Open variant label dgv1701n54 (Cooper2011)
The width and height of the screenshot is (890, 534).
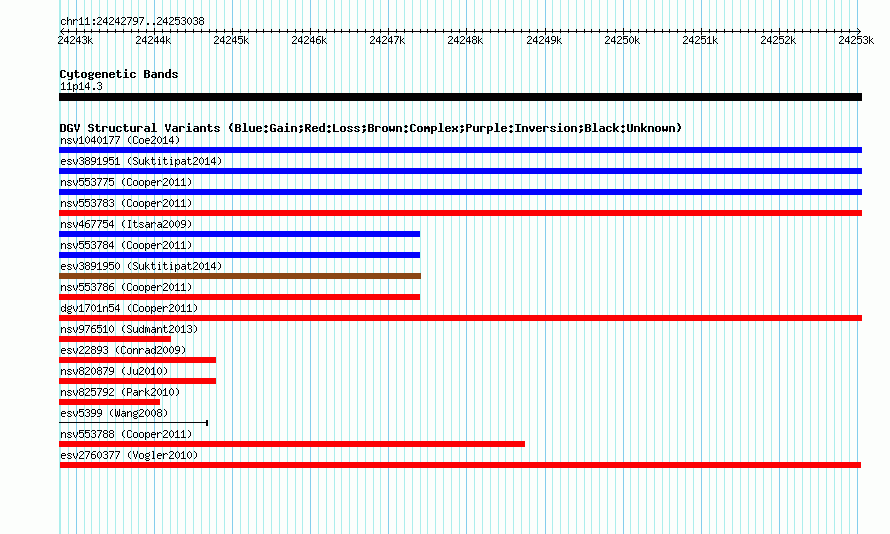pyautogui.click(x=129, y=308)
